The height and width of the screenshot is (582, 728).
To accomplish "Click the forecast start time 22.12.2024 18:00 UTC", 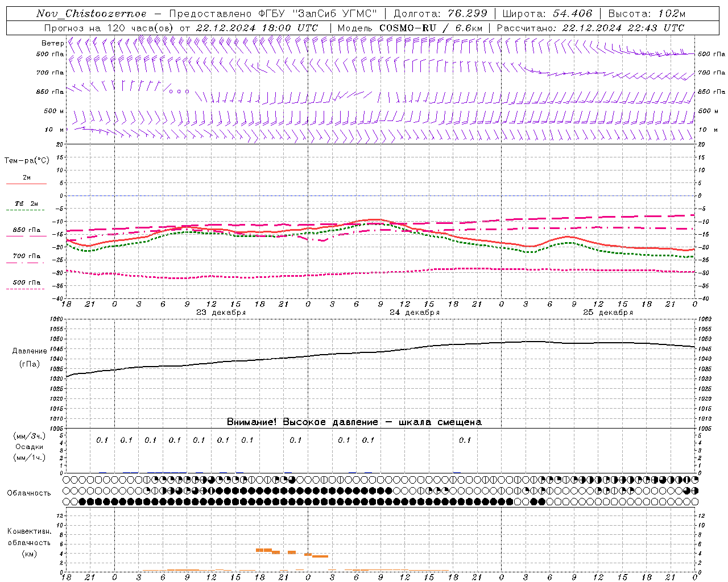I will pyautogui.click(x=257, y=28).
